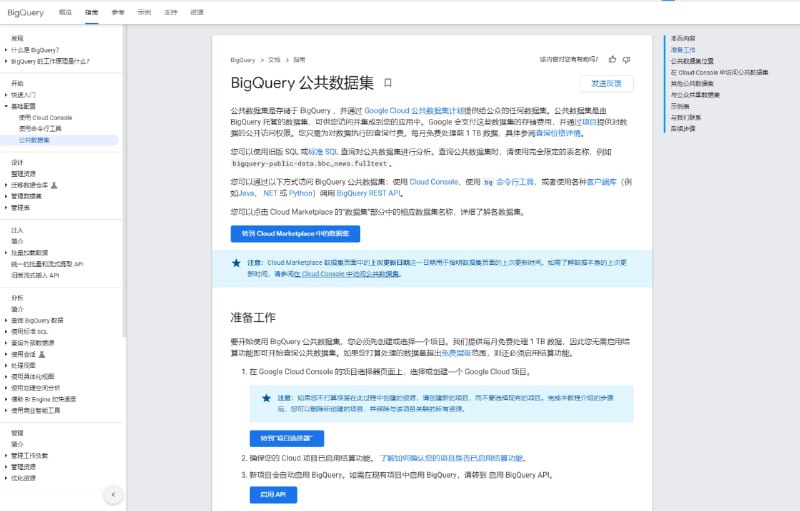Click BigQuery in the breadcrumb

tap(243, 60)
